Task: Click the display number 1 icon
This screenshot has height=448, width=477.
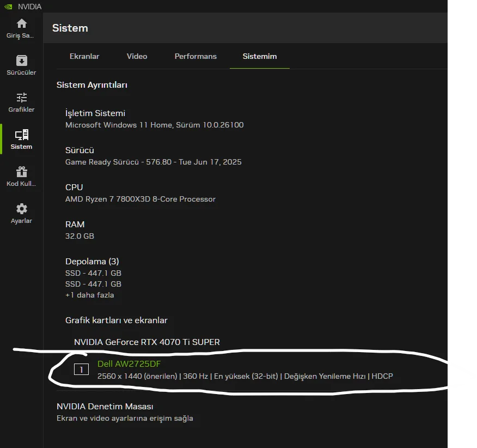Action: 81,370
